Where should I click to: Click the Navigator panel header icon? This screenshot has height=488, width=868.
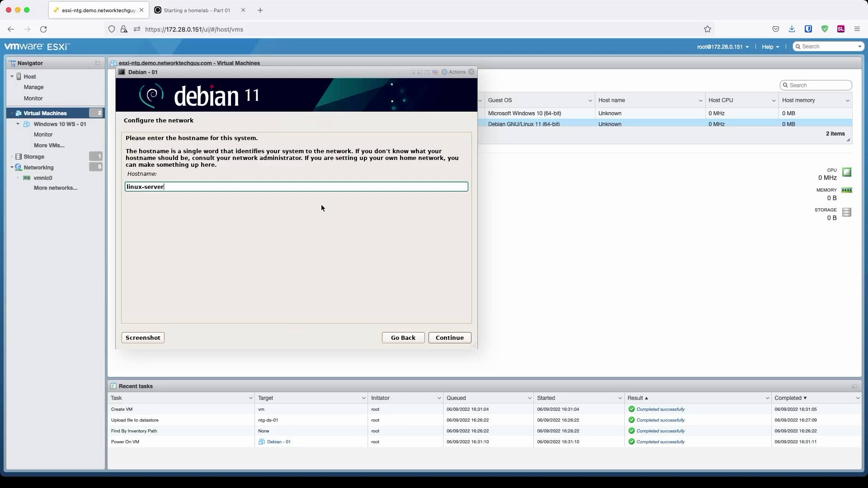click(12, 63)
